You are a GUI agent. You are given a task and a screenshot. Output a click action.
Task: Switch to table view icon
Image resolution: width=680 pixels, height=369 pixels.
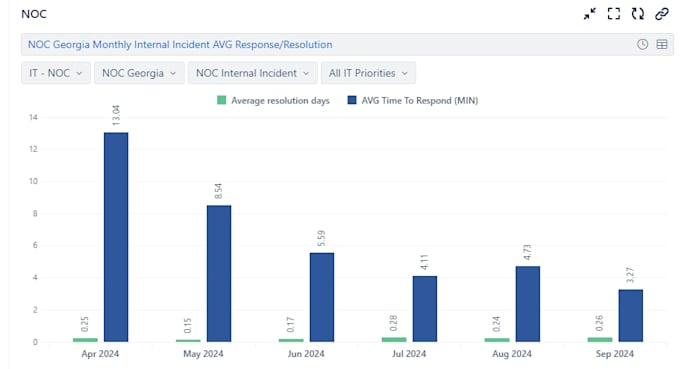point(662,44)
